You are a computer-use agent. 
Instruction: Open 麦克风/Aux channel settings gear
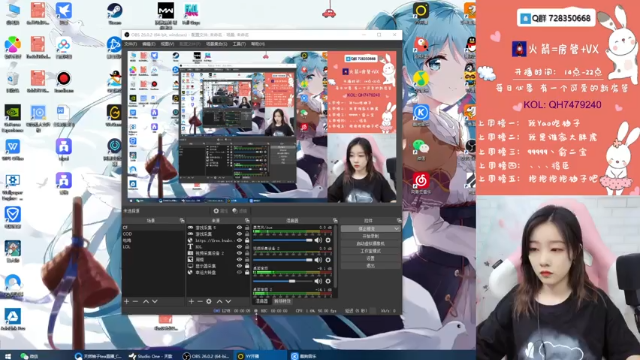pos(328,240)
